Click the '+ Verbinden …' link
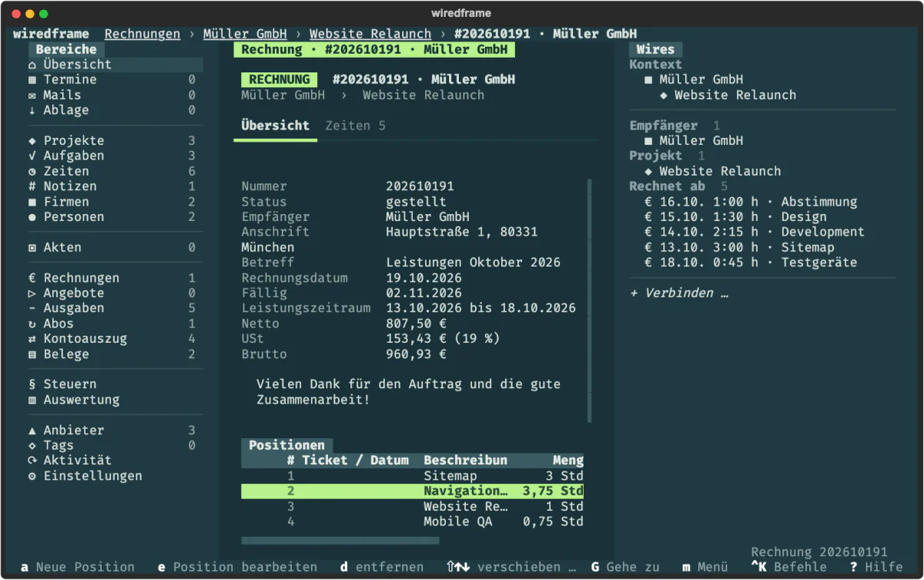This screenshot has height=580, width=924. [x=679, y=293]
